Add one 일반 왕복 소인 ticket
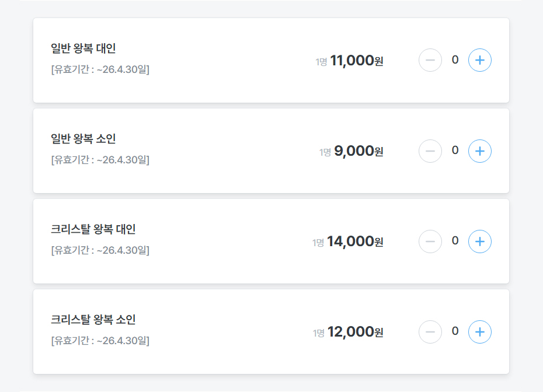 pyautogui.click(x=479, y=151)
